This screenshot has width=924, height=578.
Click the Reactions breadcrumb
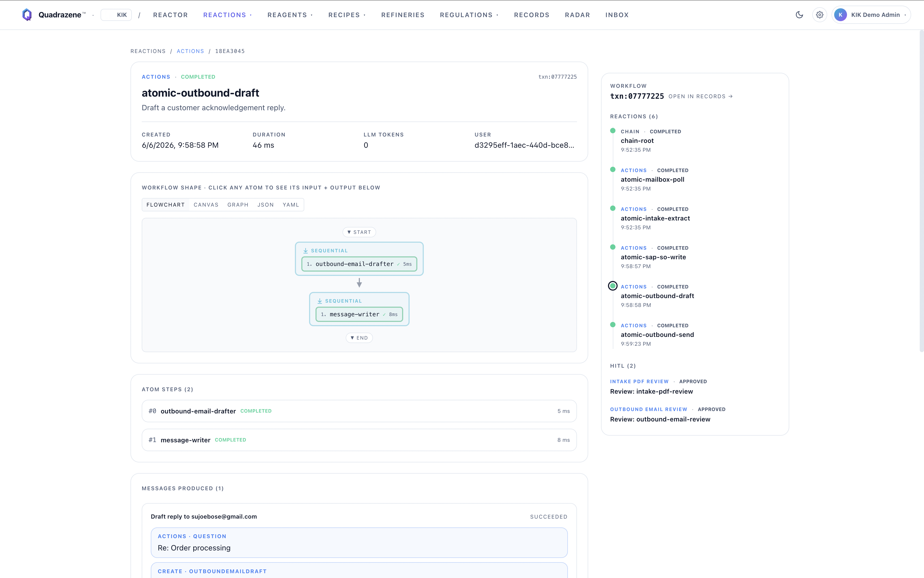click(148, 51)
